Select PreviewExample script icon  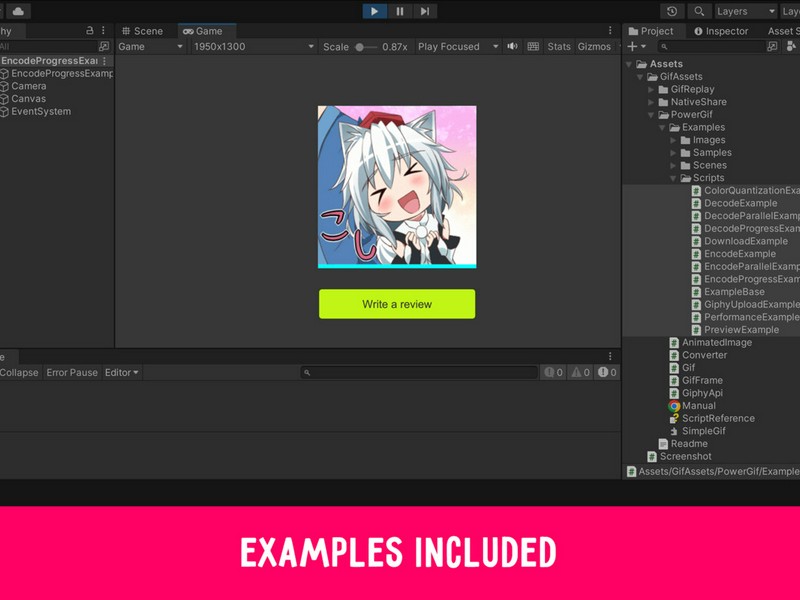coord(696,330)
